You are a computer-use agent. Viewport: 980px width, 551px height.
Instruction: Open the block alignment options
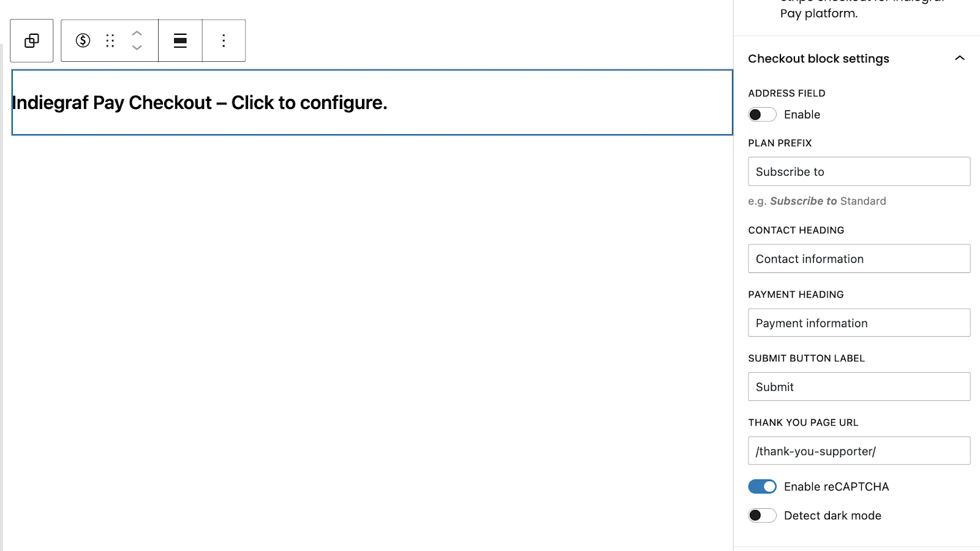[180, 41]
